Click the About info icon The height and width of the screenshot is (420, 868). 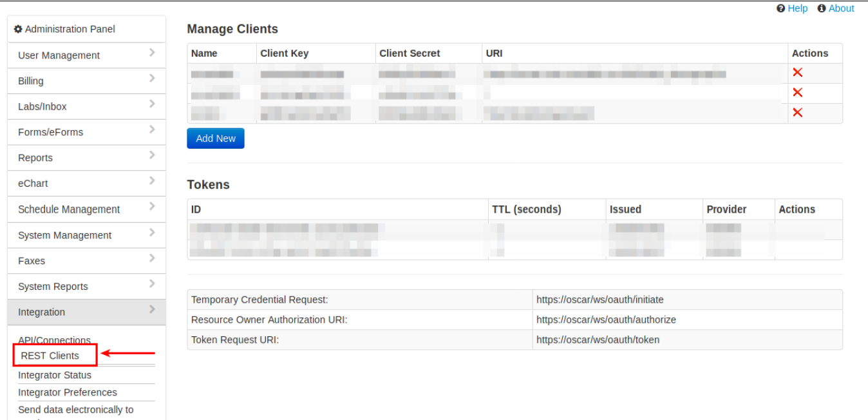point(821,8)
